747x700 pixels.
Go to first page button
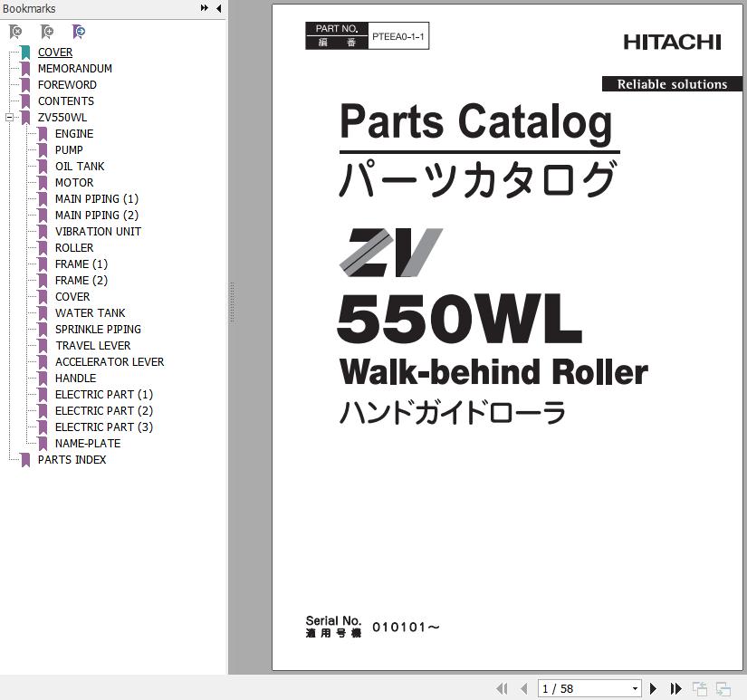pos(502,688)
